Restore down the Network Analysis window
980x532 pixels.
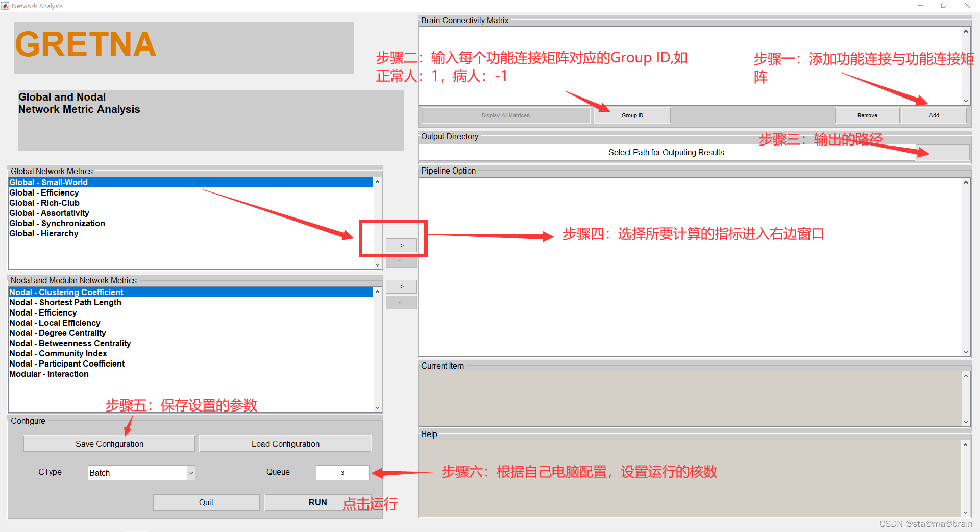(x=944, y=6)
